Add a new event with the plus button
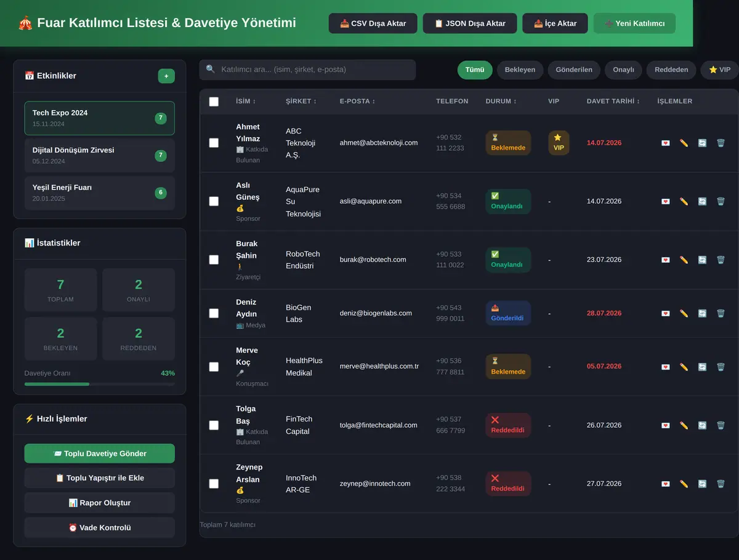Screen dimensions: 739x560 [166, 76]
